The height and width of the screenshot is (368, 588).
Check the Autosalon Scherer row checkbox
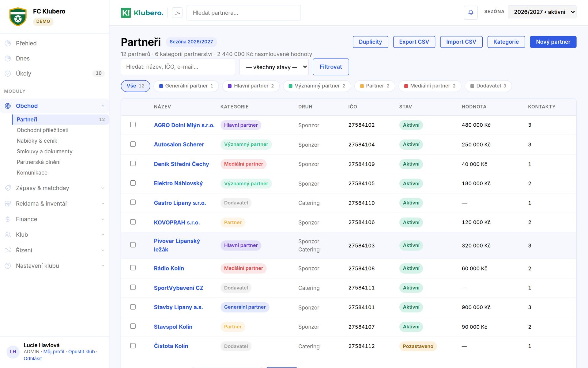(x=133, y=144)
